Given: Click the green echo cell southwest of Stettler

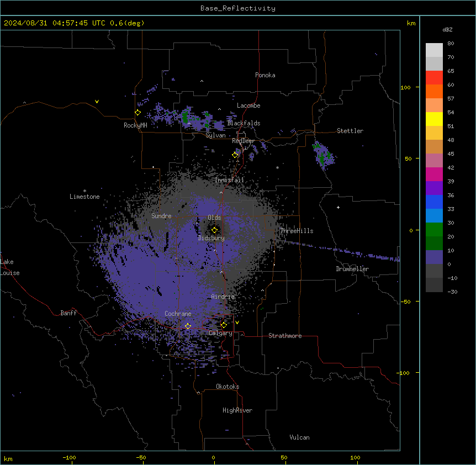Looking at the screenshot, I should (x=323, y=154).
